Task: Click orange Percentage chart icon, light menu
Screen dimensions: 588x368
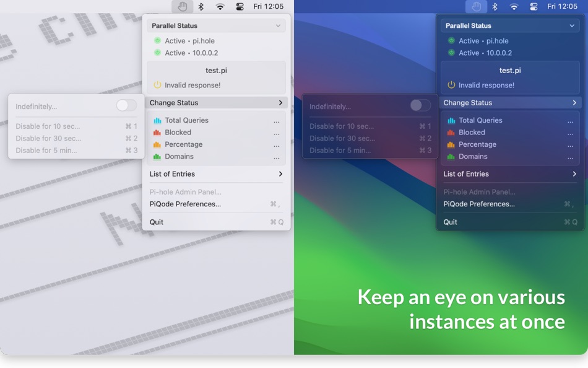Action: [157, 144]
